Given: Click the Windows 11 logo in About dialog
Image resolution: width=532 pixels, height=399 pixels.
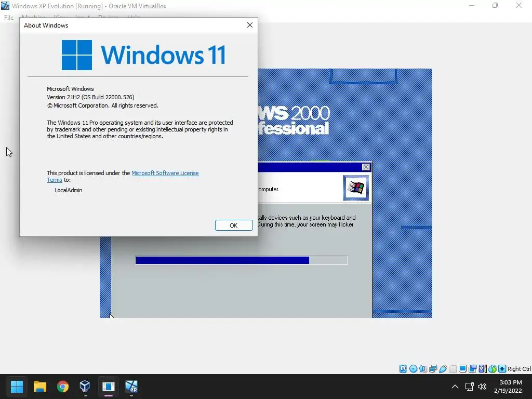Looking at the screenshot, I should 143,55.
